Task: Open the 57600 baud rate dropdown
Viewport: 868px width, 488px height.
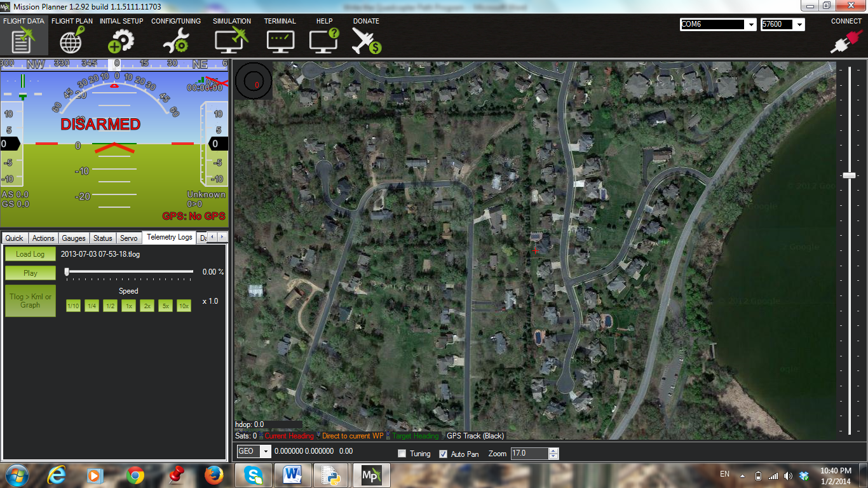Action: [x=799, y=25]
